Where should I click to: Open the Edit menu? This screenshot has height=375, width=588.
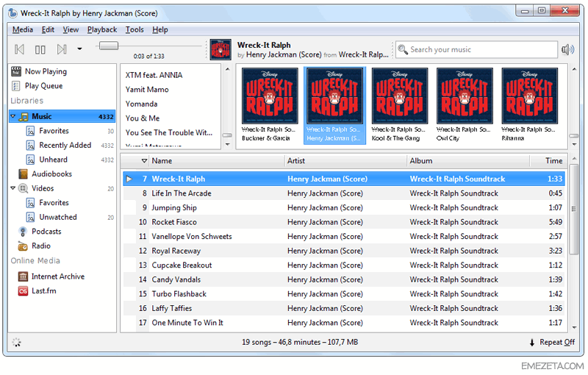click(48, 29)
